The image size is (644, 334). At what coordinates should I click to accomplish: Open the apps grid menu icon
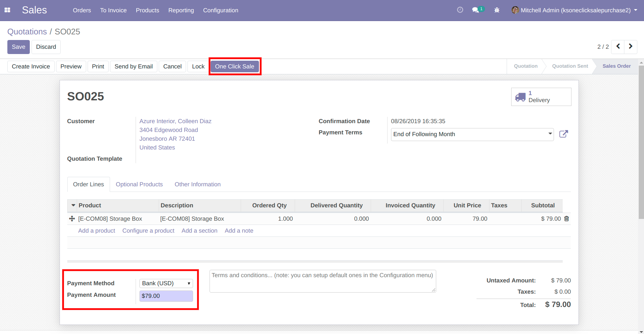(7, 10)
